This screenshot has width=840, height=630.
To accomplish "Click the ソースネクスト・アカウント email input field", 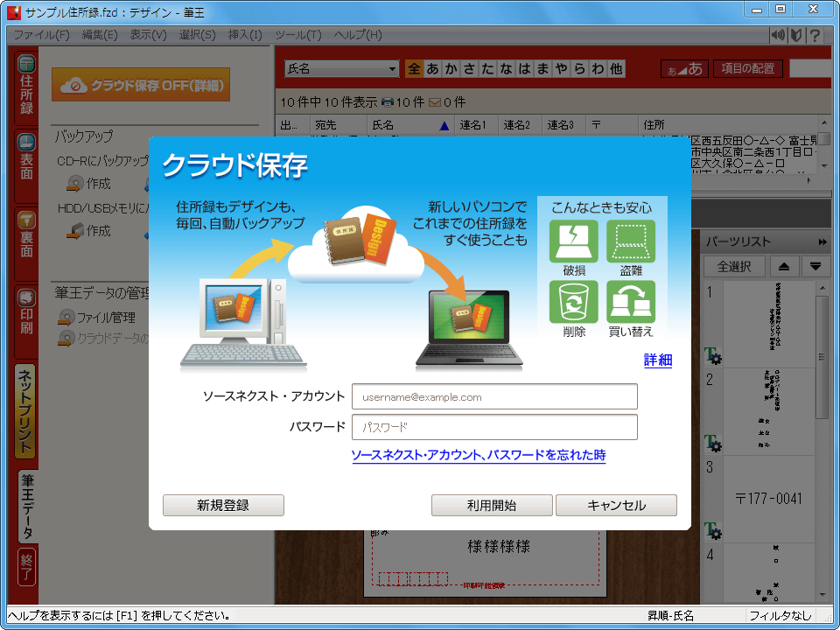I will 494,397.
